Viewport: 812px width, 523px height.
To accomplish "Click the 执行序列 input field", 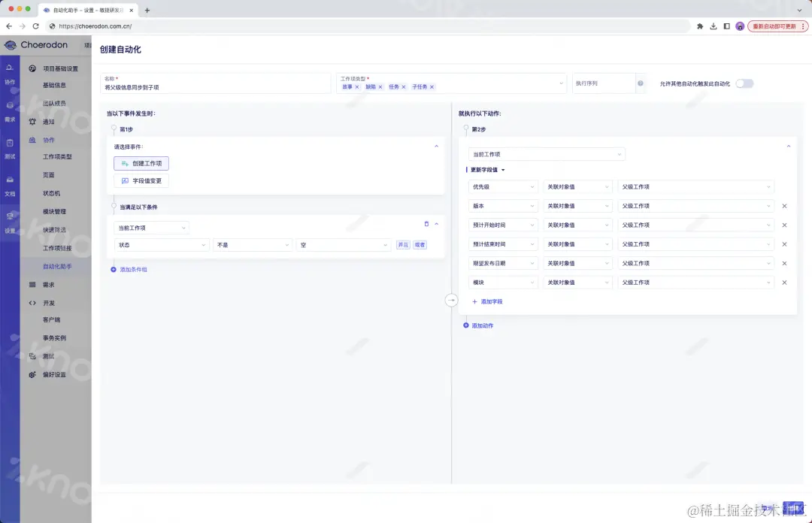I will click(604, 83).
